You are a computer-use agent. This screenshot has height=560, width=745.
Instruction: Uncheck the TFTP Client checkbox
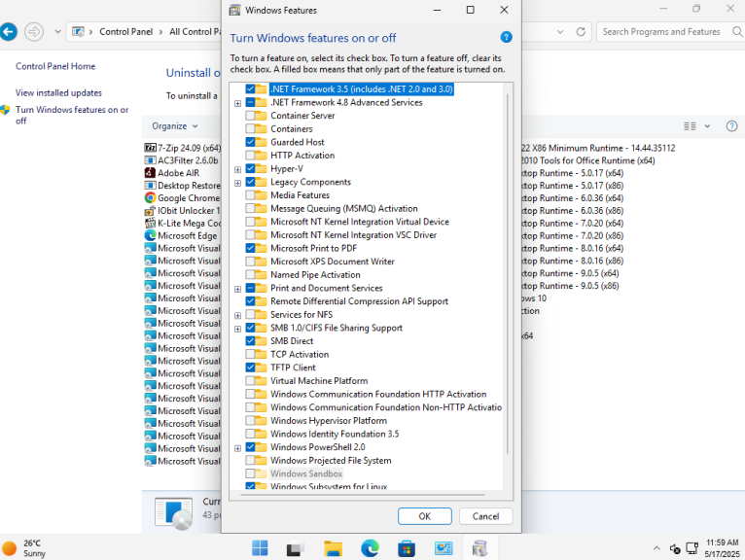250,367
